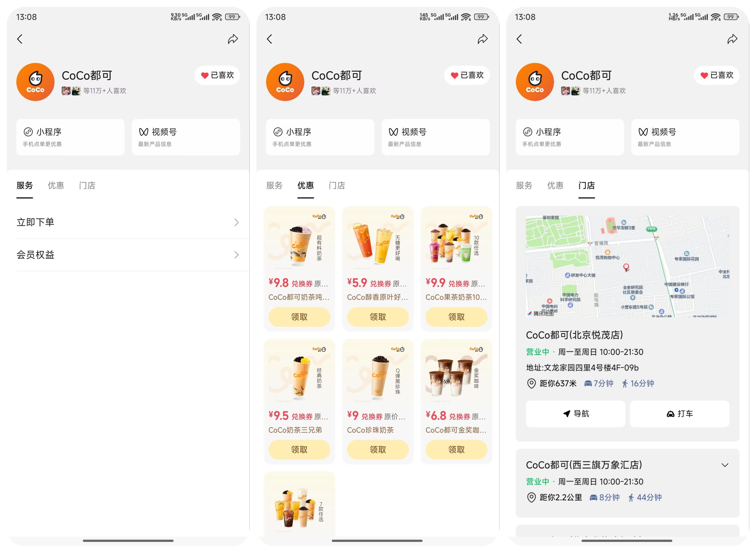756x553 pixels.
Task: Unlike via 已喜欢 on the middle screen
Action: click(x=467, y=75)
